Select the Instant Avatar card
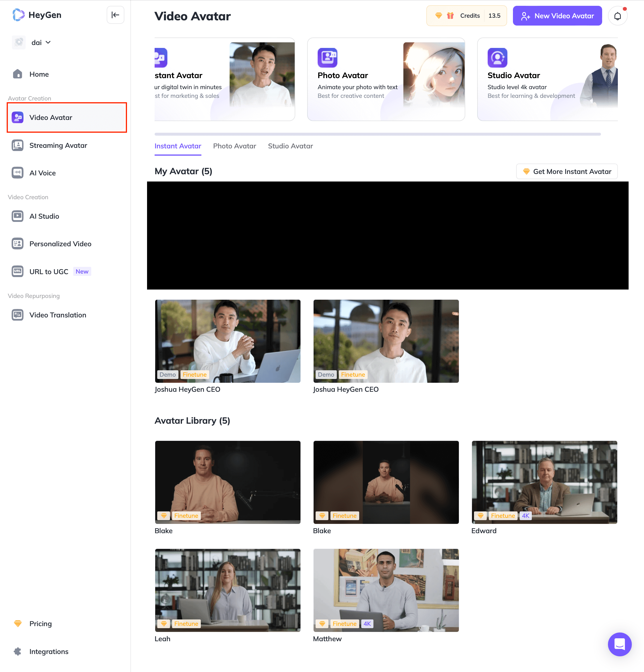The image size is (644, 672). [x=225, y=79]
